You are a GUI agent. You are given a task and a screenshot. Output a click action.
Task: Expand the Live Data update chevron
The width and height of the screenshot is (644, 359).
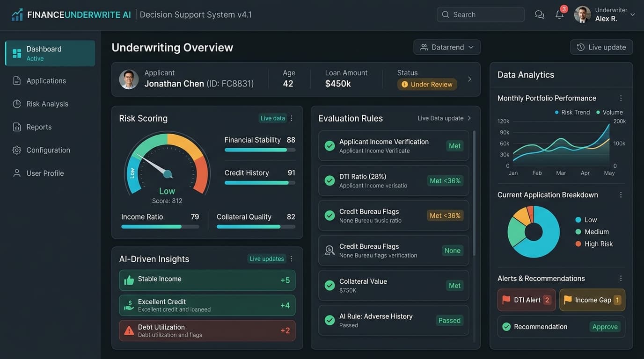(x=469, y=118)
